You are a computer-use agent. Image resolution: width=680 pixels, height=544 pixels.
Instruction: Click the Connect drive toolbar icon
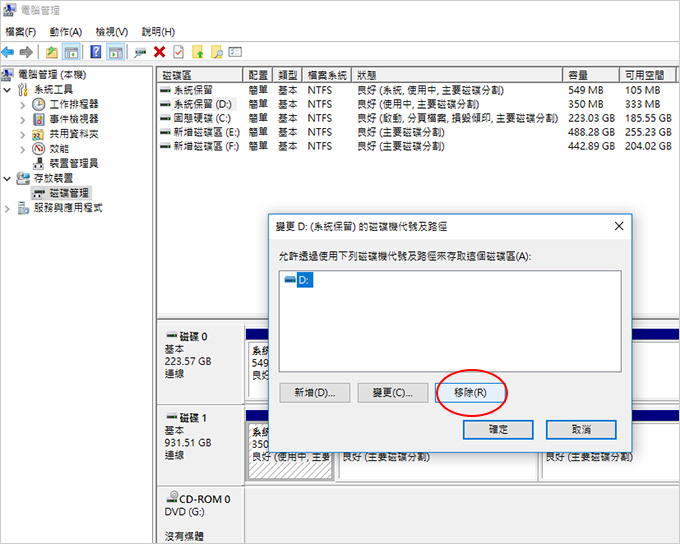click(140, 53)
